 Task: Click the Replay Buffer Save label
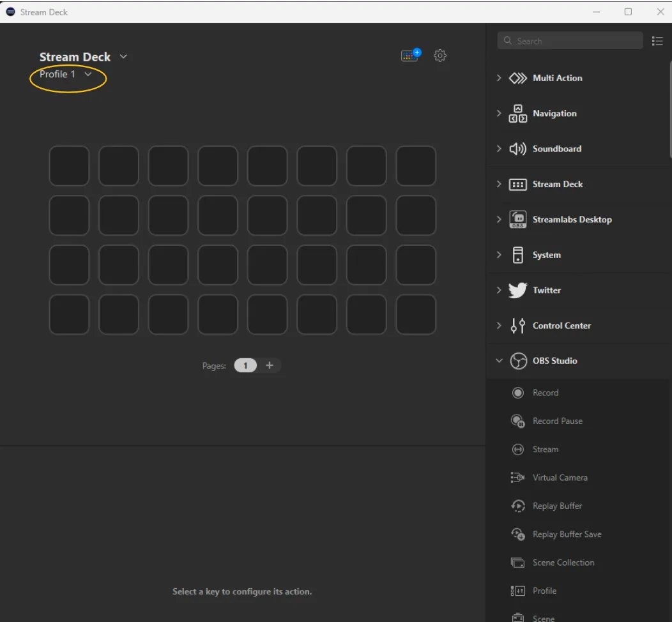tap(567, 534)
